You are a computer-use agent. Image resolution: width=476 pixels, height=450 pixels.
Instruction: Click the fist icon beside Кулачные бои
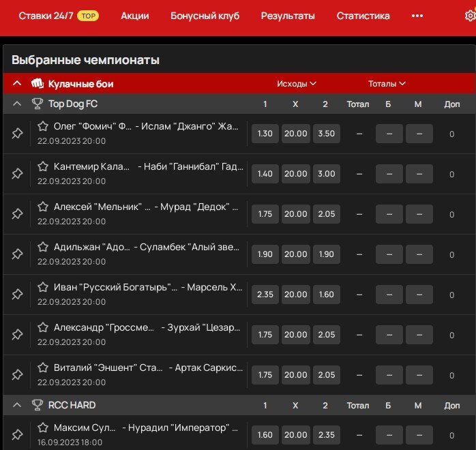pos(37,84)
